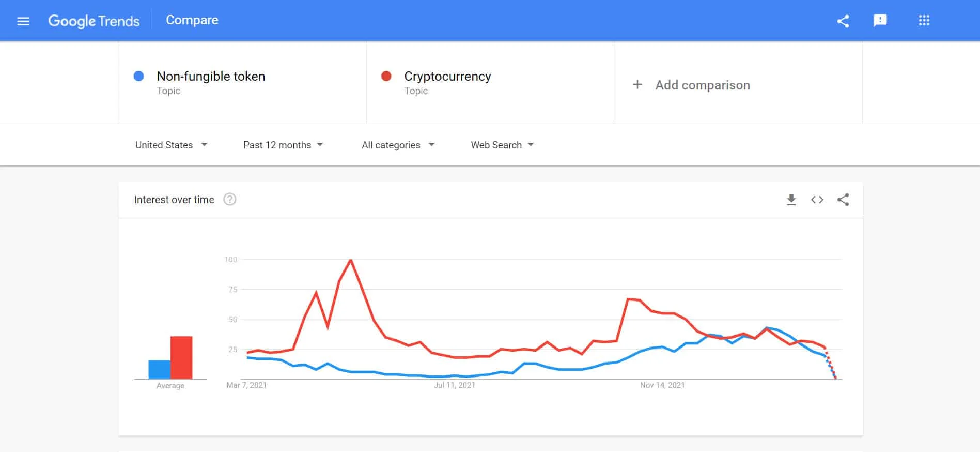Image resolution: width=980 pixels, height=452 pixels.
Task: Share the Interest over time chart
Action: [x=843, y=200]
